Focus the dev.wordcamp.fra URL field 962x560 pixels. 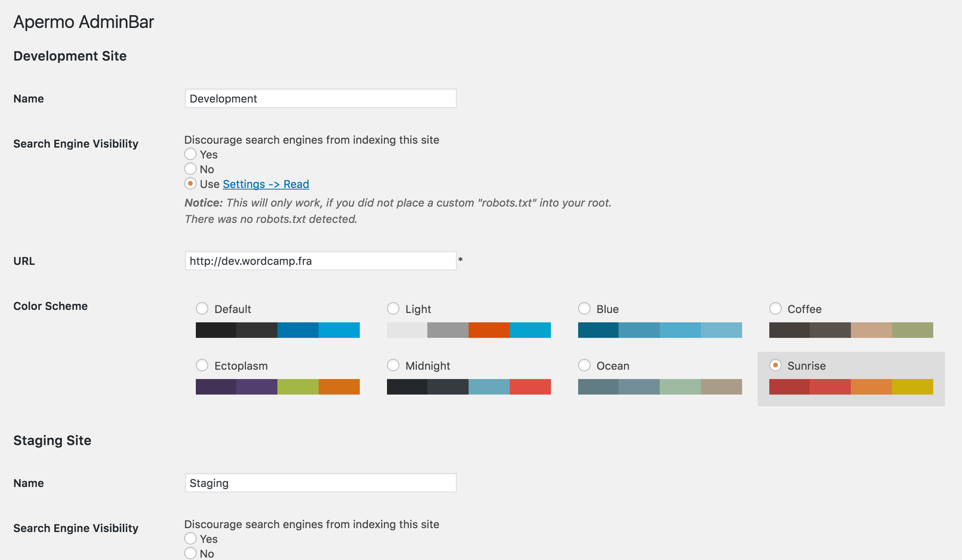[321, 261]
